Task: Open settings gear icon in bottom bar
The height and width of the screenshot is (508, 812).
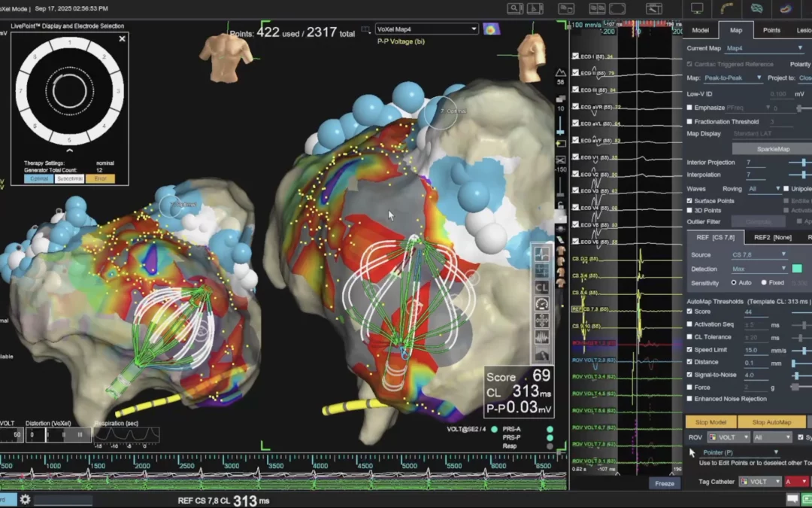Action: tap(25, 500)
